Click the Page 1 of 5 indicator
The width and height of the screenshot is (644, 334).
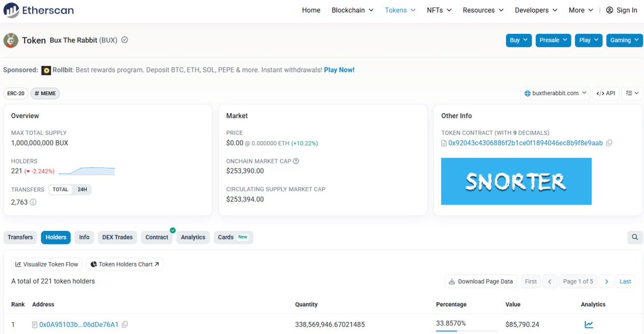coord(578,281)
